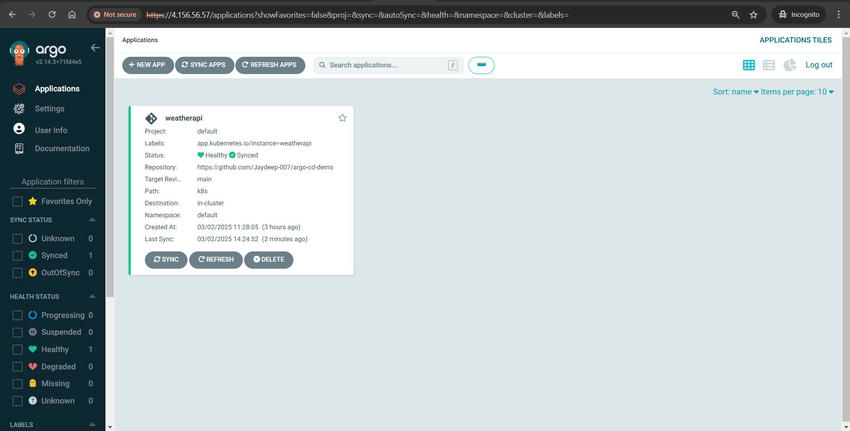Delete the weatherapi application
Viewport: 850px width, 431px height.
pyautogui.click(x=268, y=260)
